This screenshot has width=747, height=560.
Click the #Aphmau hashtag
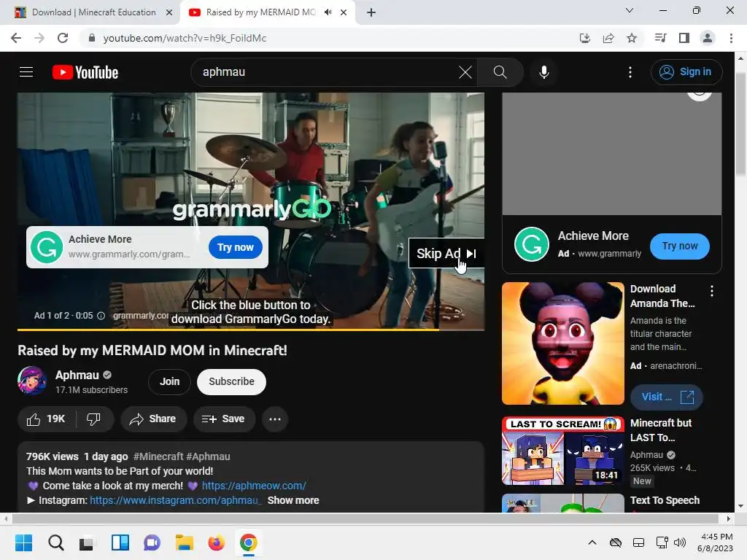click(208, 456)
